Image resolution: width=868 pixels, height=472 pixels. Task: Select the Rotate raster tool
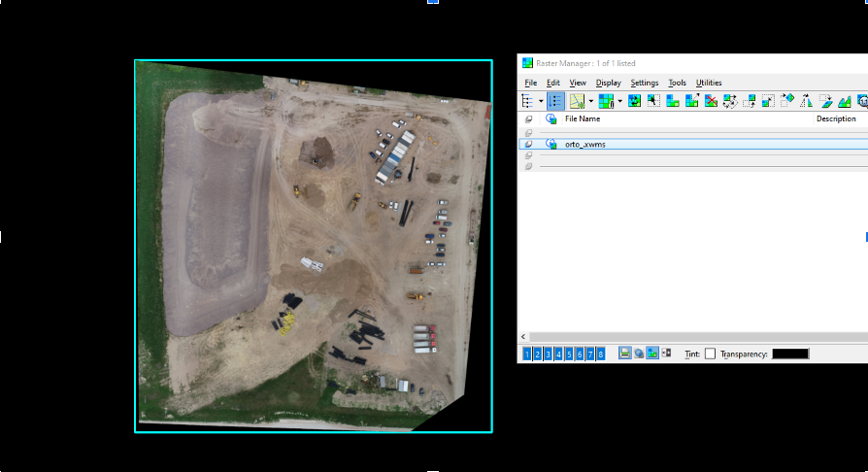coord(787,101)
